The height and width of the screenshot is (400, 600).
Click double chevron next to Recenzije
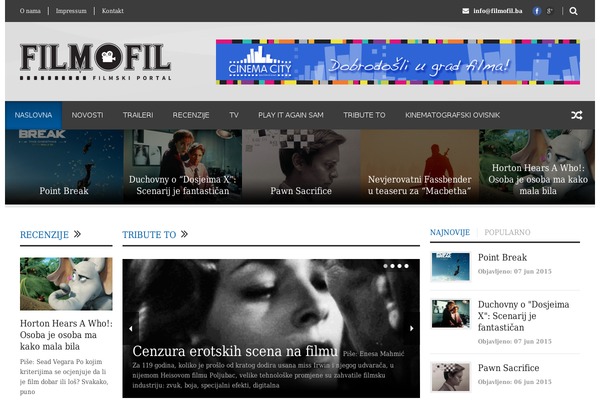pos(77,234)
